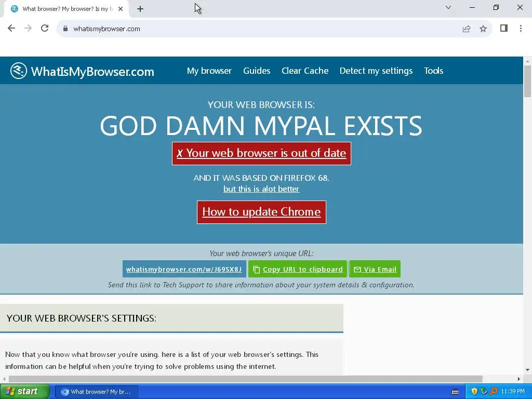Screen dimensions: 532x399
Task: Open Tools menu item
Action: (x=433, y=71)
